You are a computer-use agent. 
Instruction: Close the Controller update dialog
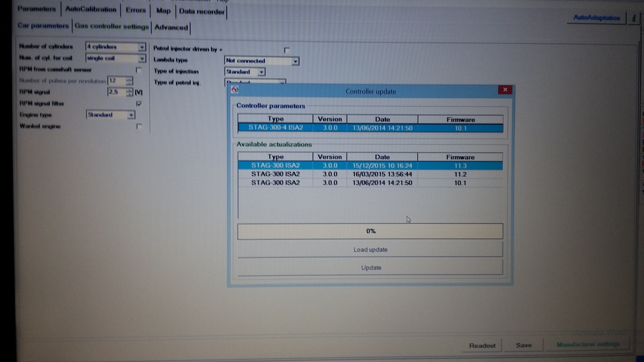[x=505, y=90]
